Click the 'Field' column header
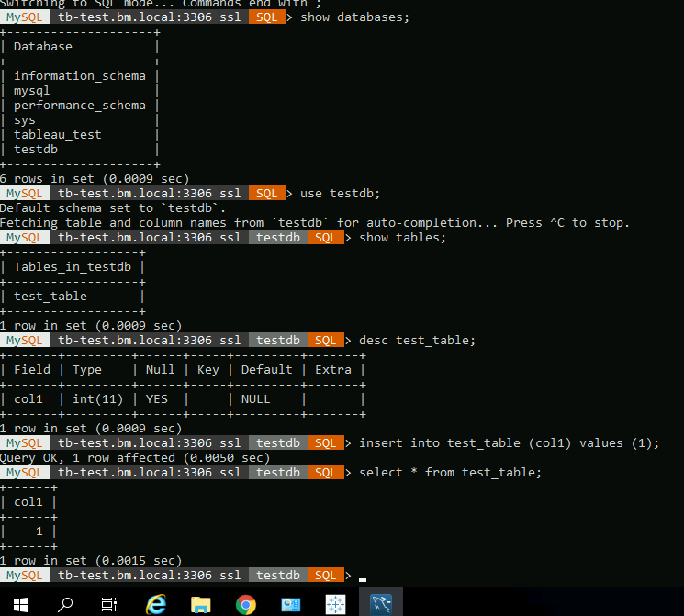 click(x=32, y=370)
